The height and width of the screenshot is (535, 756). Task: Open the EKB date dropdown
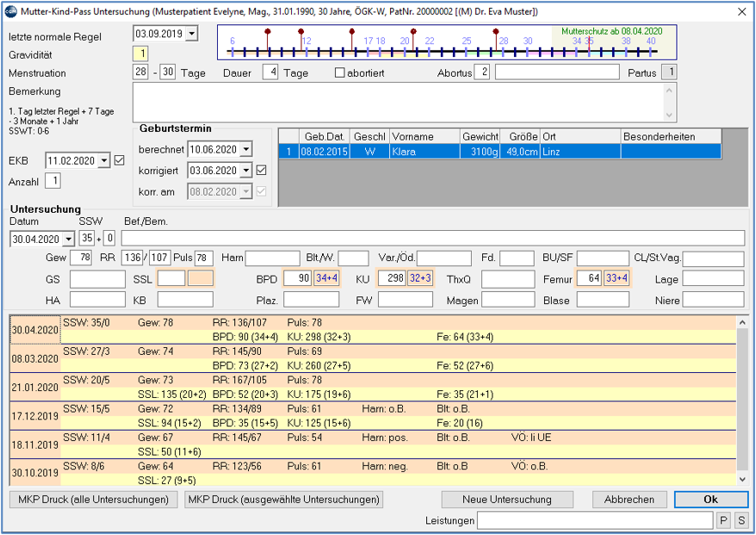tap(104, 160)
